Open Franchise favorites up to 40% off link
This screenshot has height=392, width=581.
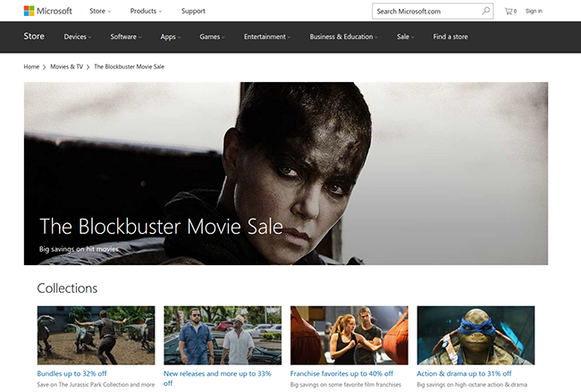click(341, 373)
